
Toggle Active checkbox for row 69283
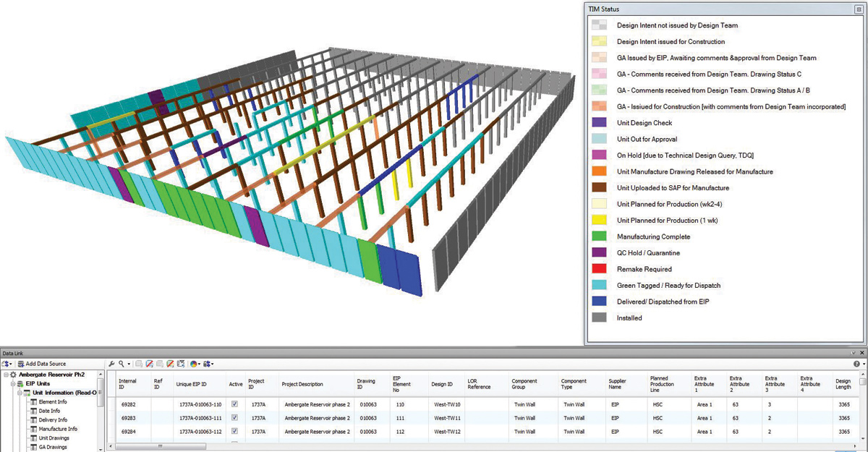coord(234,418)
